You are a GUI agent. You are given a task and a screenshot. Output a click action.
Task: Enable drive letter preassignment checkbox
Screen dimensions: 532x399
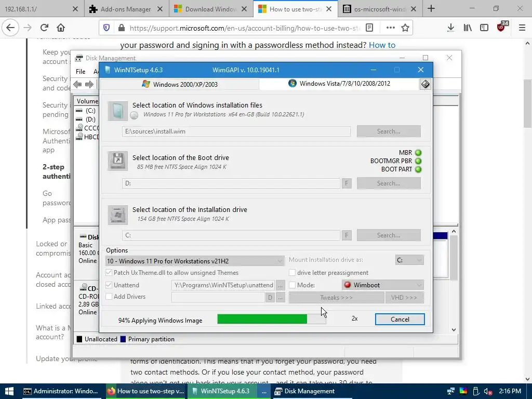click(x=292, y=272)
